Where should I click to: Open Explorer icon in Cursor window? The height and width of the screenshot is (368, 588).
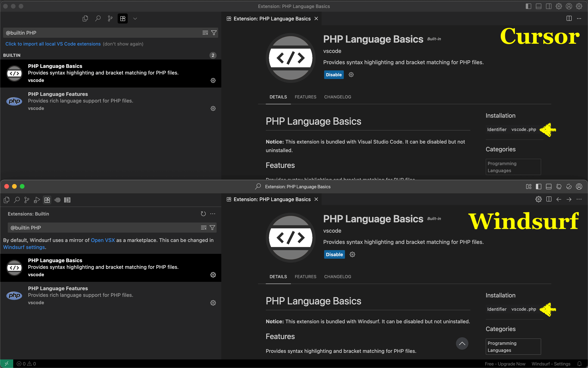85,18
